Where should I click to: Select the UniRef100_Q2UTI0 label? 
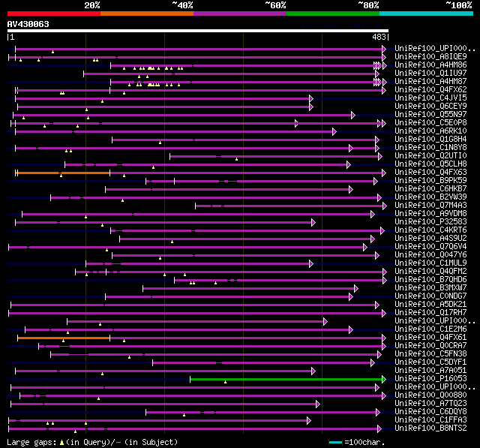(x=430, y=156)
